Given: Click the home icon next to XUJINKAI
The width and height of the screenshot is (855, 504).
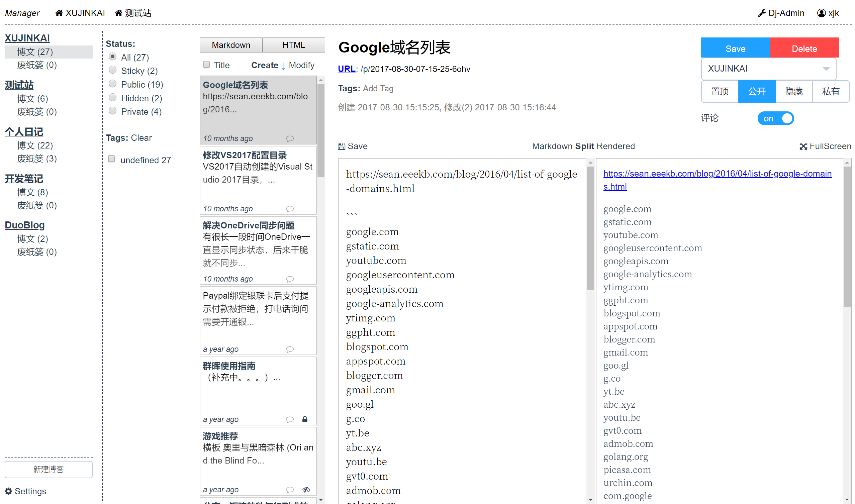Looking at the screenshot, I should click(59, 13).
